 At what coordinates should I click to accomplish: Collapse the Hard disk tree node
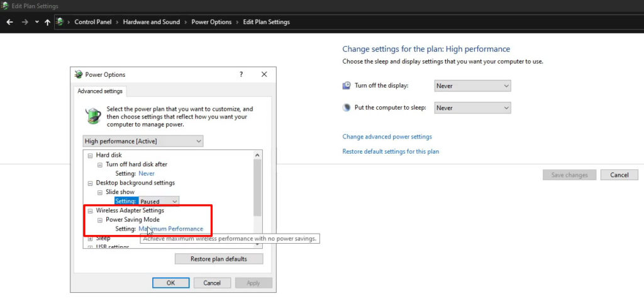click(90, 156)
